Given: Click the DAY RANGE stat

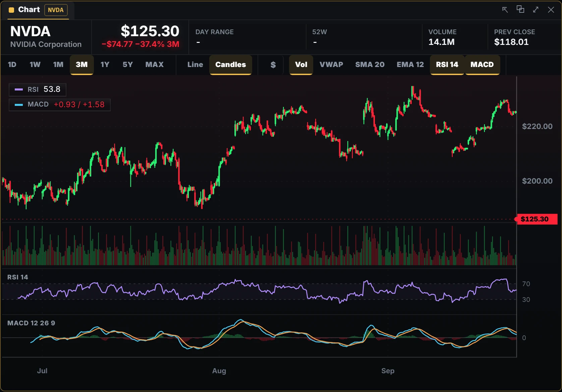Looking at the screenshot, I should click(x=247, y=37).
